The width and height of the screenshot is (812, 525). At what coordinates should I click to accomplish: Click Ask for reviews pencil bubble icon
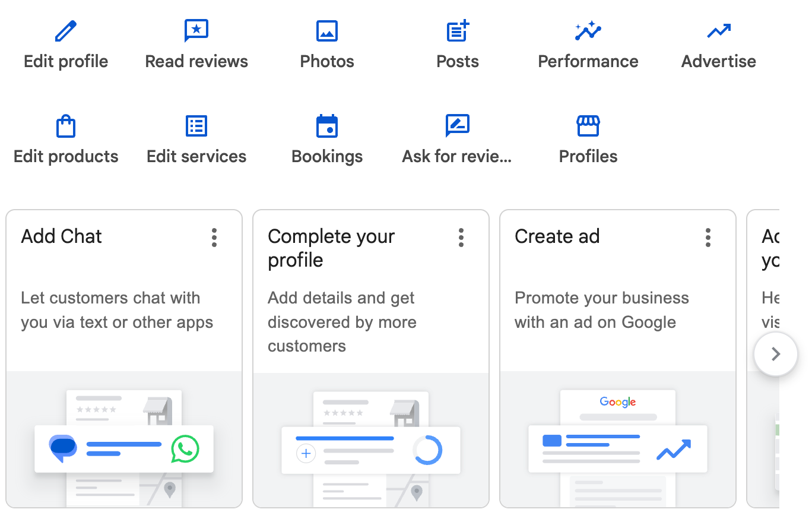458,126
